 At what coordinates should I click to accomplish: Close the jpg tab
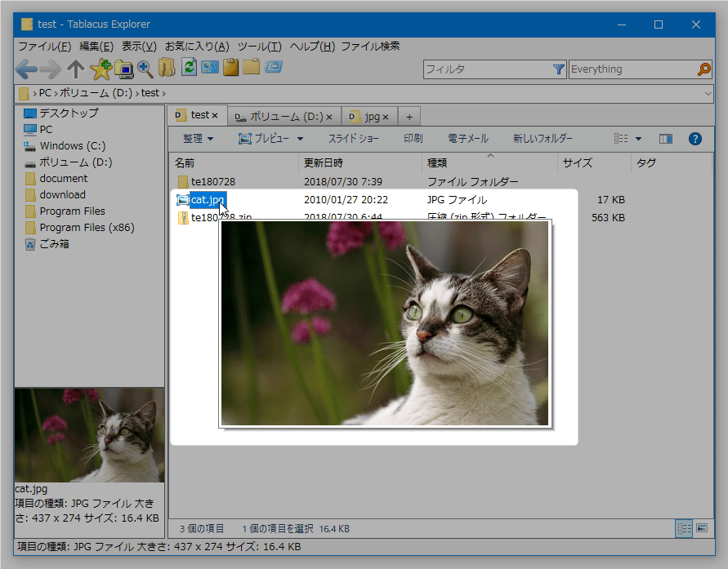(386, 117)
